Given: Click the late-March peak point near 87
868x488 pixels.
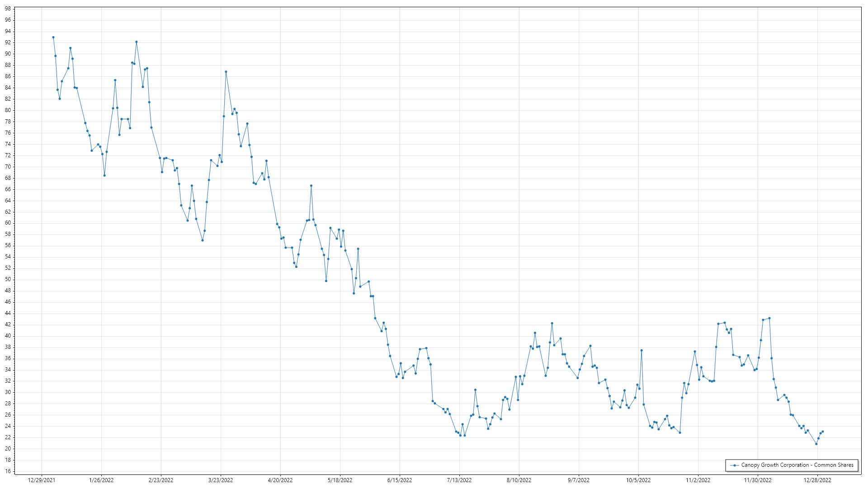Looking at the screenshot, I should pos(226,72).
